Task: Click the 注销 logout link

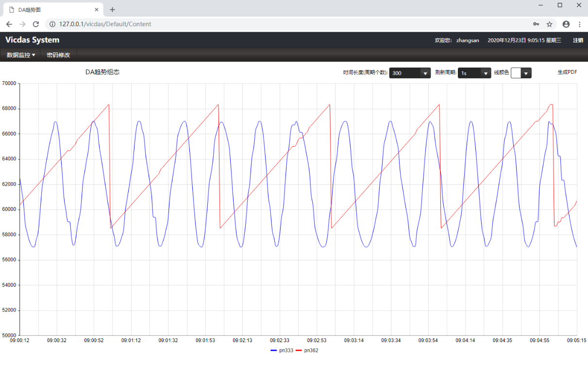Action: tap(578, 40)
